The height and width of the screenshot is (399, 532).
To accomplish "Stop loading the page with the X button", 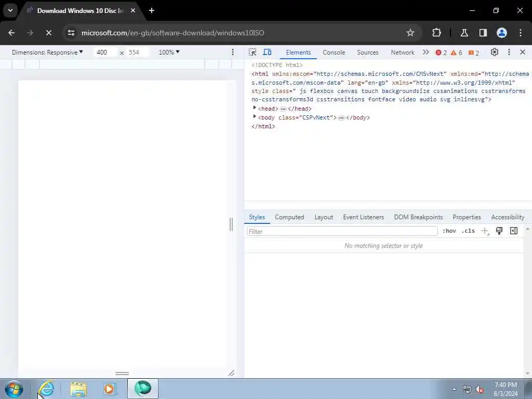I will click(x=49, y=33).
